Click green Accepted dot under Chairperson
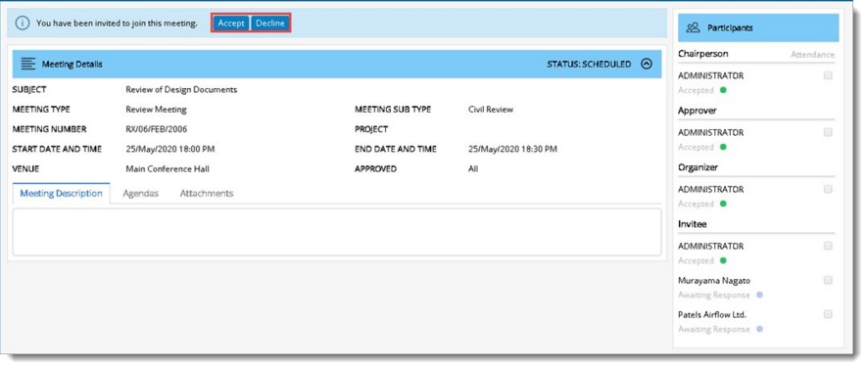This screenshot has height=369, width=868. (x=723, y=90)
